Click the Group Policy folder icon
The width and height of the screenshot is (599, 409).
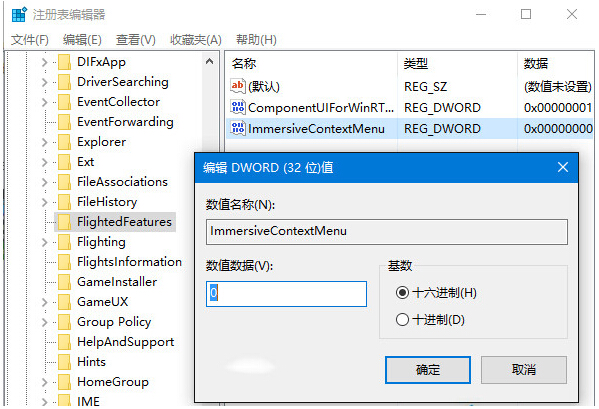(x=64, y=322)
